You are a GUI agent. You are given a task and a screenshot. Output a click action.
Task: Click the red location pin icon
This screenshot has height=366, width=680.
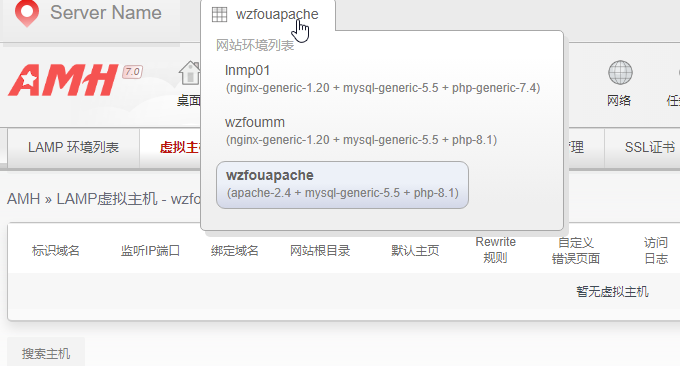[x=27, y=13]
